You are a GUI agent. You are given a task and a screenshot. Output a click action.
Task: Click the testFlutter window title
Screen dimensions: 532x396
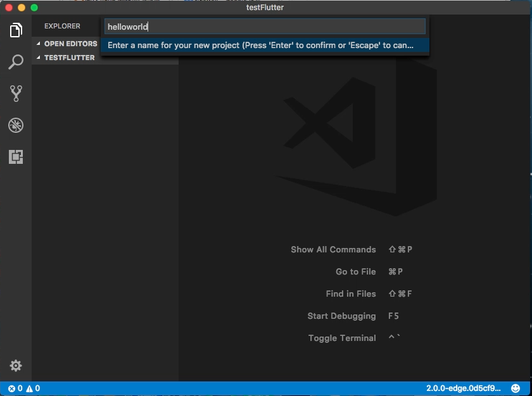[265, 8]
